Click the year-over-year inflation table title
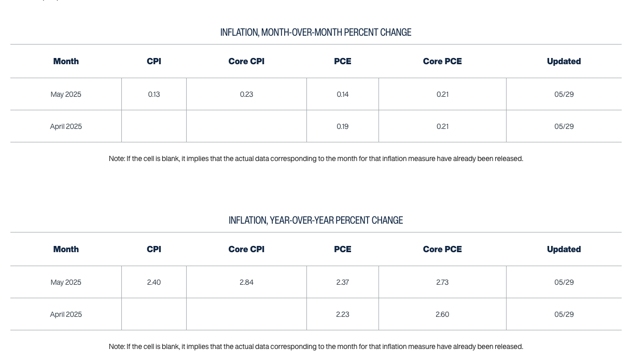This screenshot has width=631, height=364. [x=315, y=220]
